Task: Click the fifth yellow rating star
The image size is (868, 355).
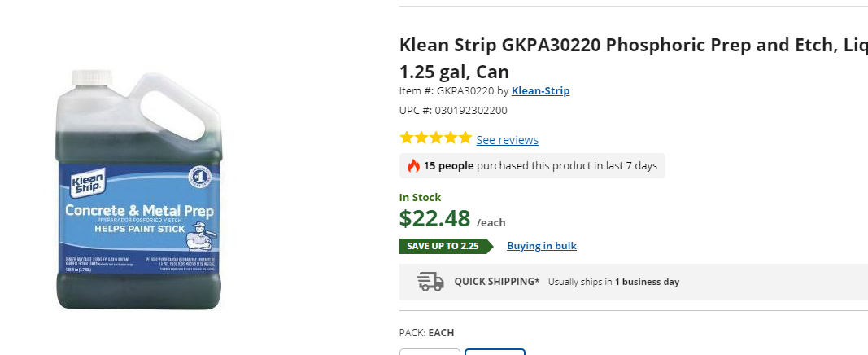Action: pos(465,138)
